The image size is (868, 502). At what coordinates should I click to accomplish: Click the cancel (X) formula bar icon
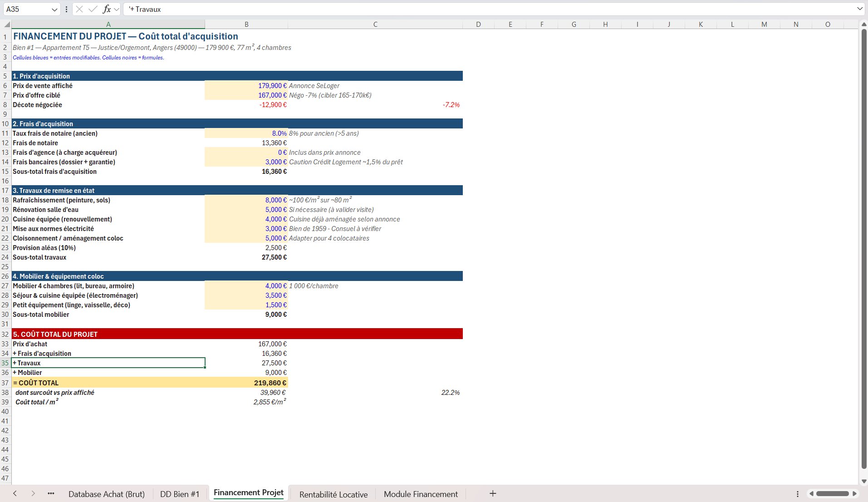[x=79, y=9]
